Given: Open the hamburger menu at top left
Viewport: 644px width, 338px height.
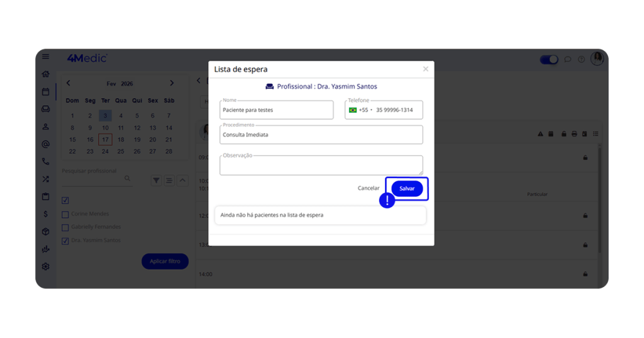Looking at the screenshot, I should (x=45, y=57).
